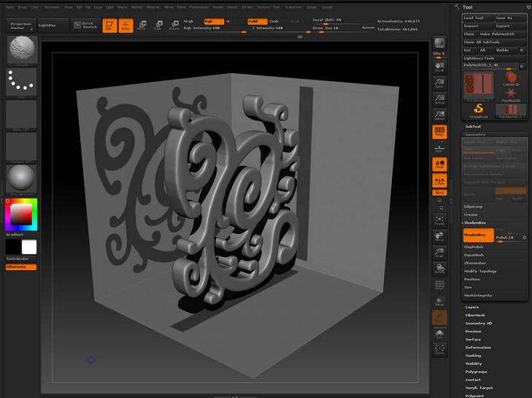The width and height of the screenshot is (532, 398).
Task: Toggle the Rgb paint mode button
Action: click(214, 21)
